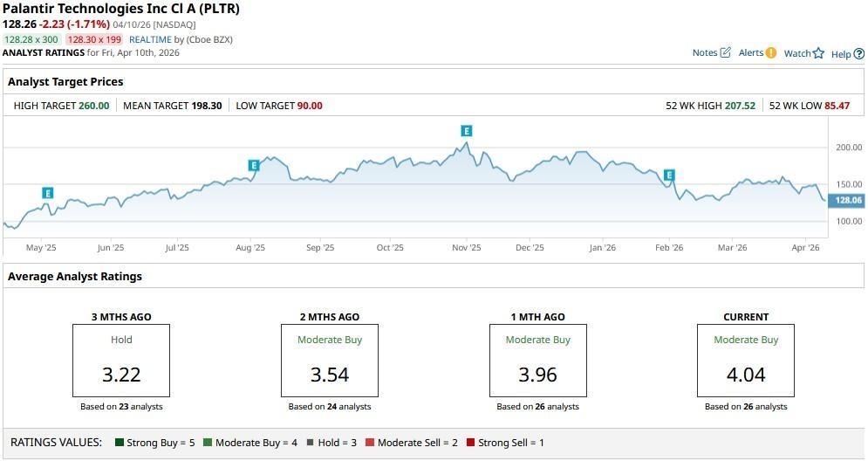Click the Alerts exclamation icon
This screenshot has height=461, width=868.
[771, 52]
